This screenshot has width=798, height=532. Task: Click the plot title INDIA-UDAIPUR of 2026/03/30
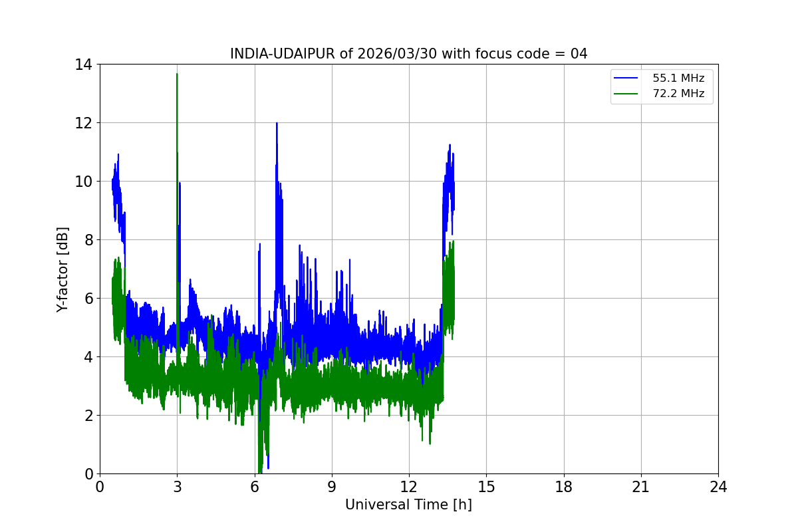(x=408, y=54)
